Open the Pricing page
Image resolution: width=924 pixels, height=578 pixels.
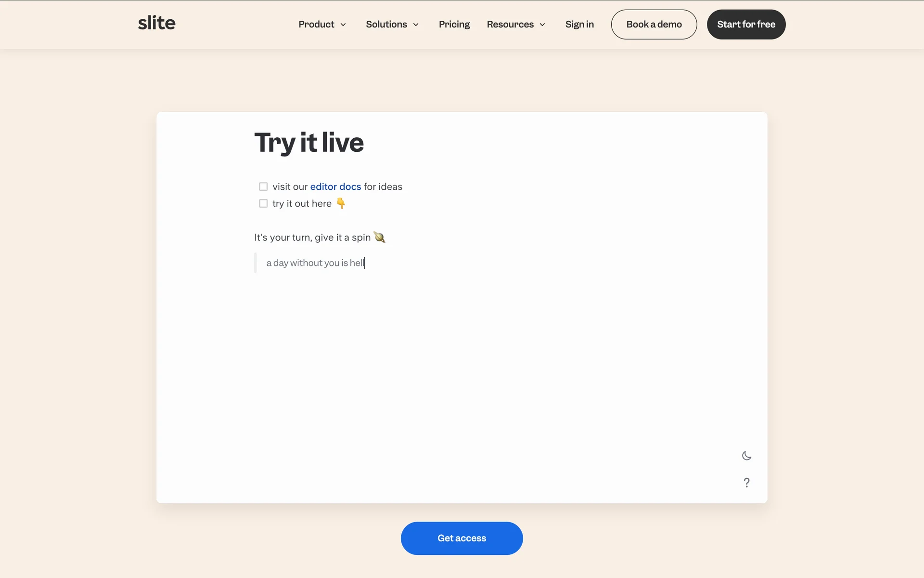point(454,24)
